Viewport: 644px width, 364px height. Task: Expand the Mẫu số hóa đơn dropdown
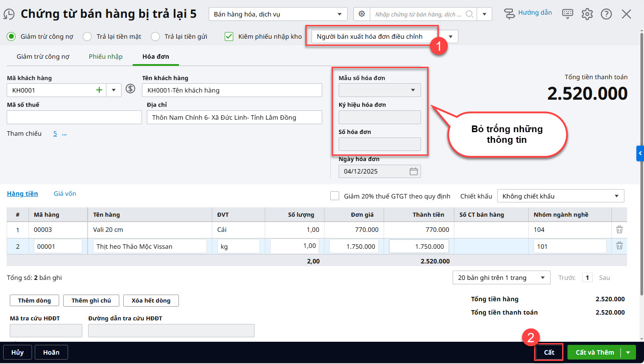[x=380, y=90]
